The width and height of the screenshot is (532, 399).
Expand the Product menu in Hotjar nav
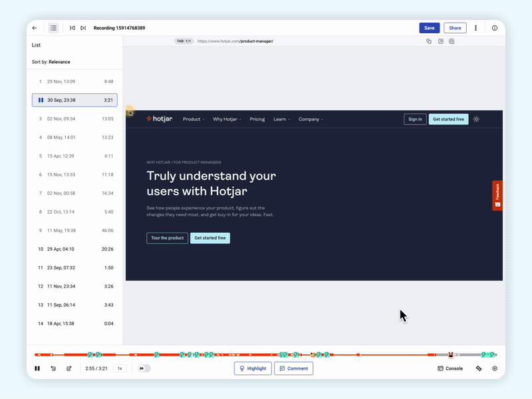coord(194,120)
